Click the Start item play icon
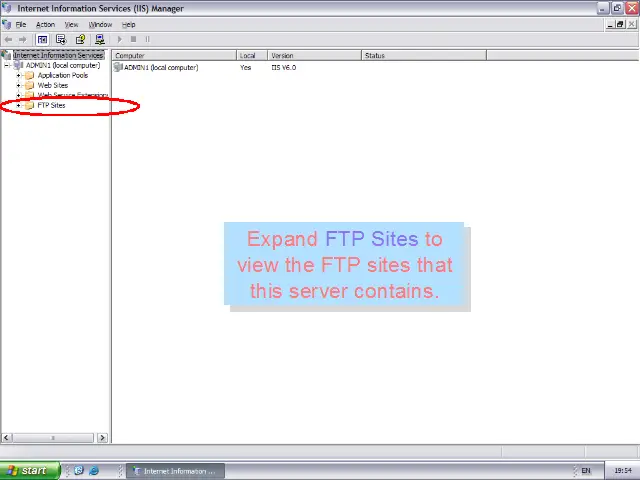This screenshot has height=480, width=640. tap(120, 40)
